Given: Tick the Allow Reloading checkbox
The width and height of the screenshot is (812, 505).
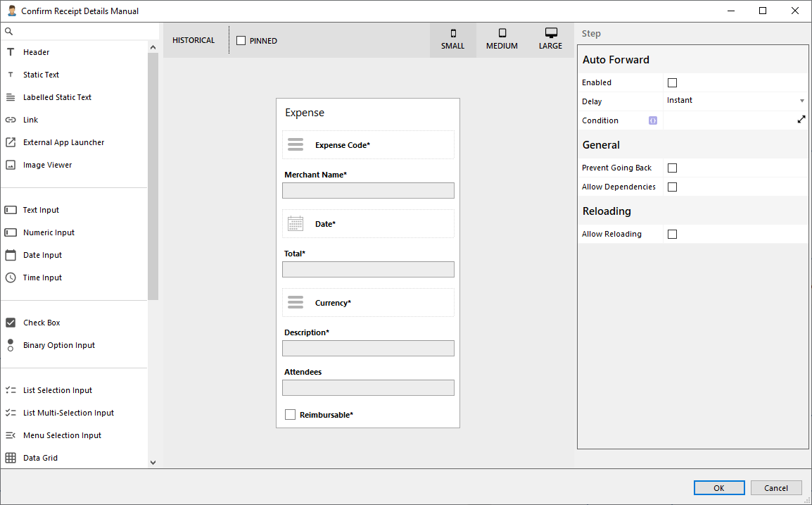Looking at the screenshot, I should click(x=672, y=234).
